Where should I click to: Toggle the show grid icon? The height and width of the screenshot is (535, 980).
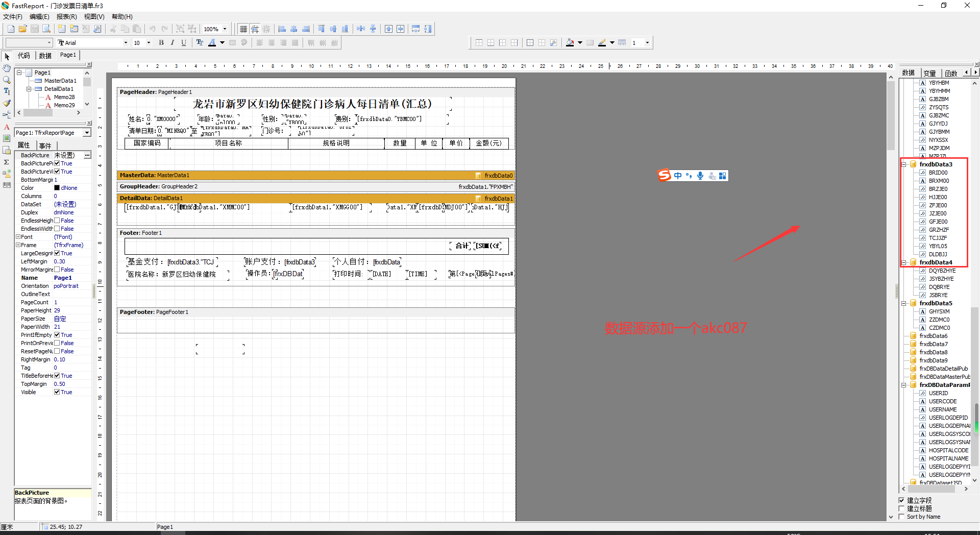(243, 29)
